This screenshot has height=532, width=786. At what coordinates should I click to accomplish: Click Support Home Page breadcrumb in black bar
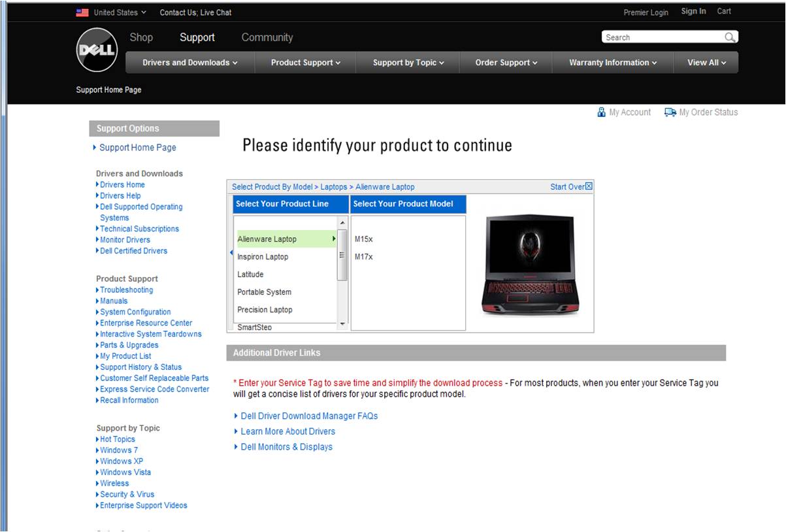click(x=108, y=90)
